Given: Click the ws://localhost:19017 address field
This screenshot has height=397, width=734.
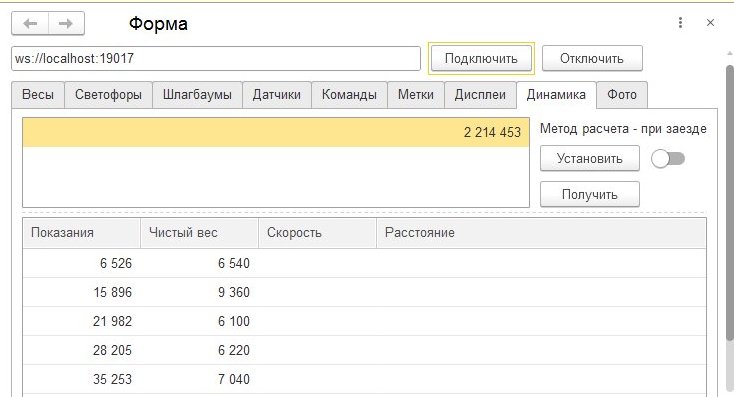Looking at the screenshot, I should 216,59.
